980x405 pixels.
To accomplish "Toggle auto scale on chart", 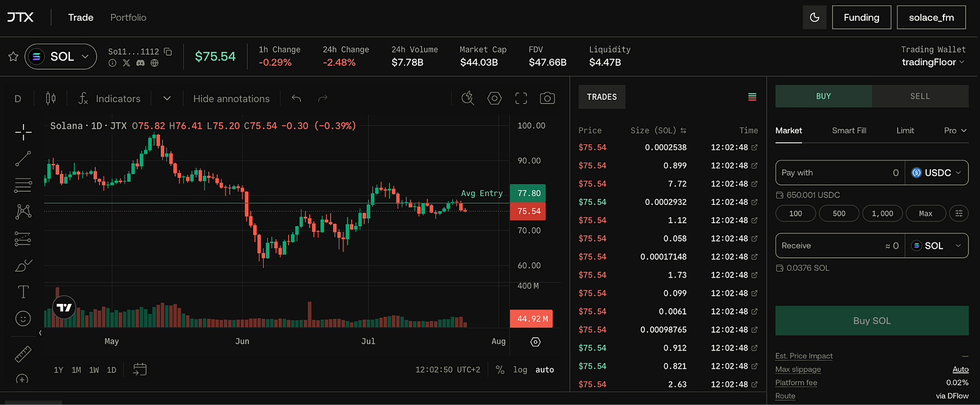I will point(545,369).
